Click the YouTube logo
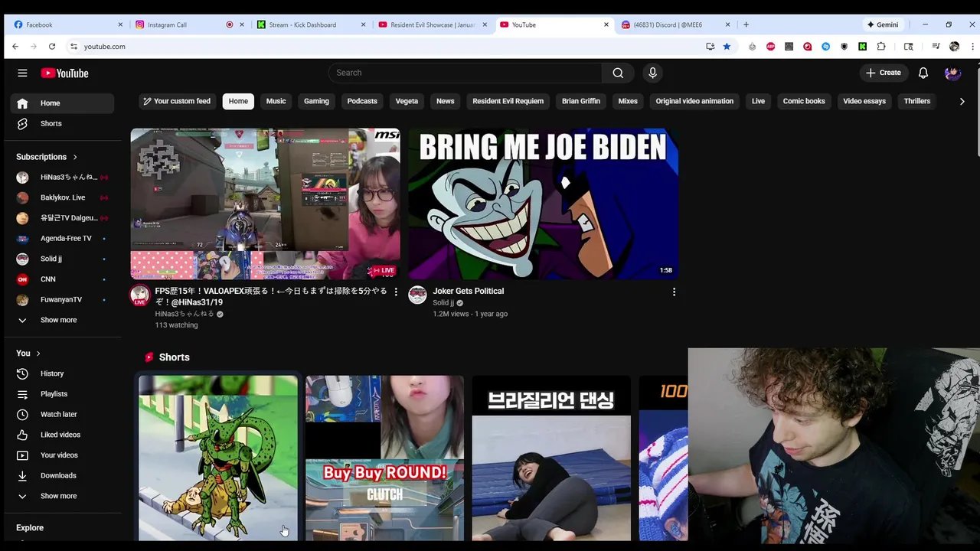980x551 pixels. 65,73
